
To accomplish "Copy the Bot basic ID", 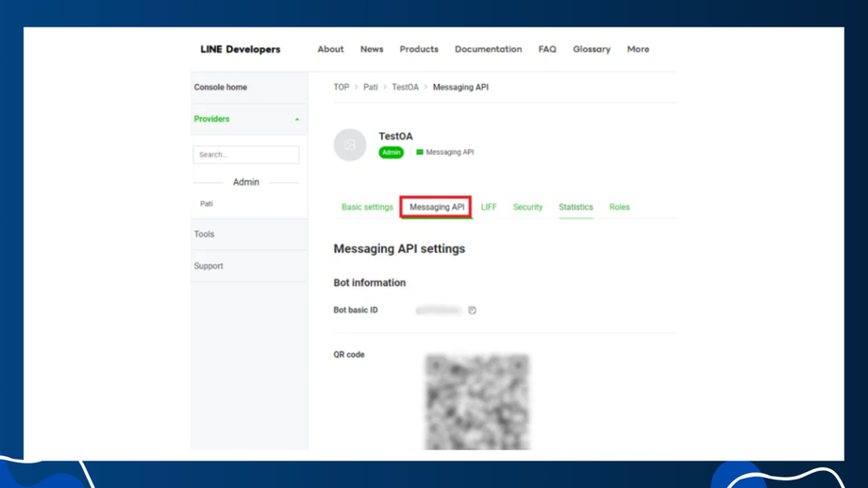I will coord(472,311).
